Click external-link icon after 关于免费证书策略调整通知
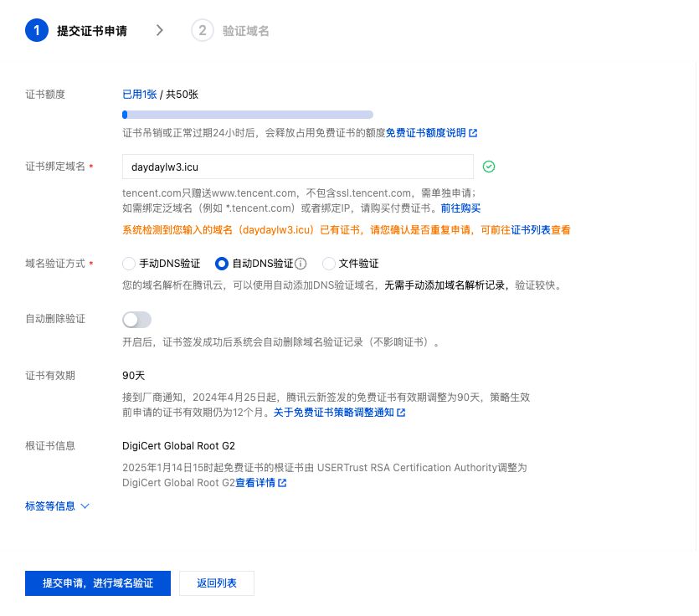The height and width of the screenshot is (616, 699). click(401, 413)
